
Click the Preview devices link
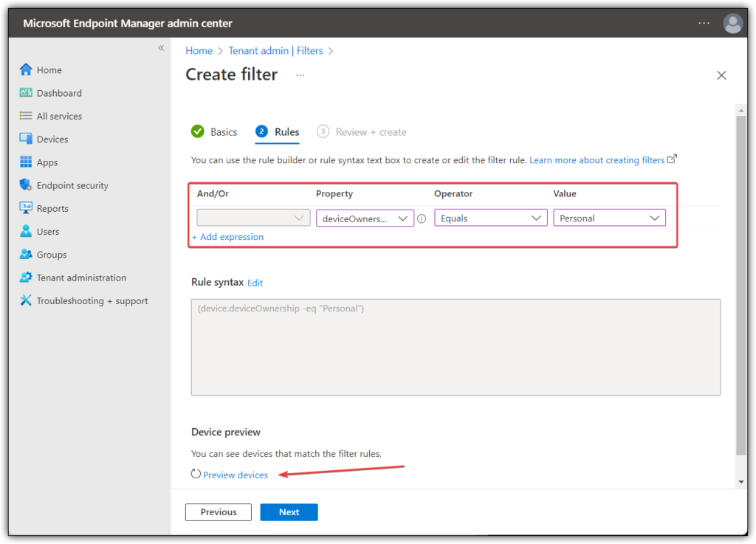(236, 475)
